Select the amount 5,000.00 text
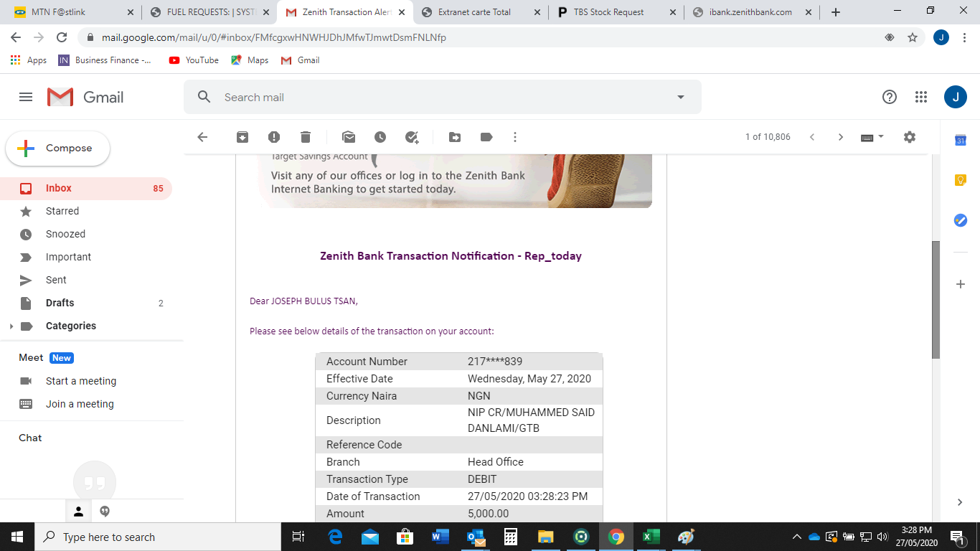 click(x=489, y=514)
